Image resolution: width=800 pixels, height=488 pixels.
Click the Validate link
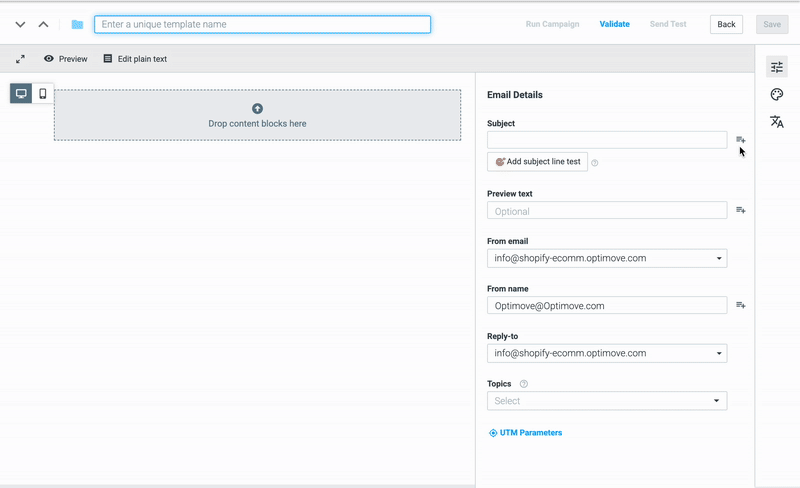[614, 24]
